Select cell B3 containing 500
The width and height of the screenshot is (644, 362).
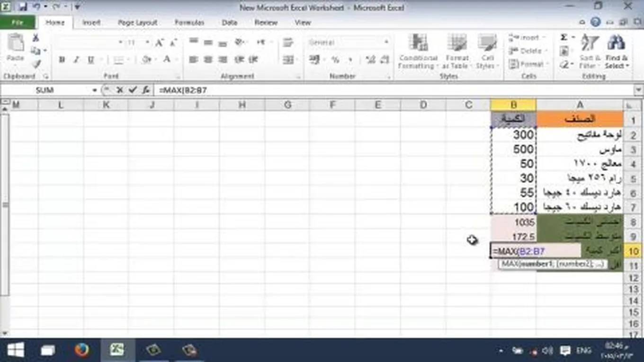[x=513, y=150]
